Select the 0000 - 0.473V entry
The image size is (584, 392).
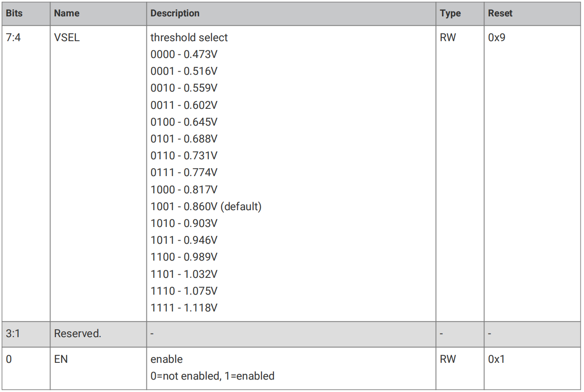(184, 54)
